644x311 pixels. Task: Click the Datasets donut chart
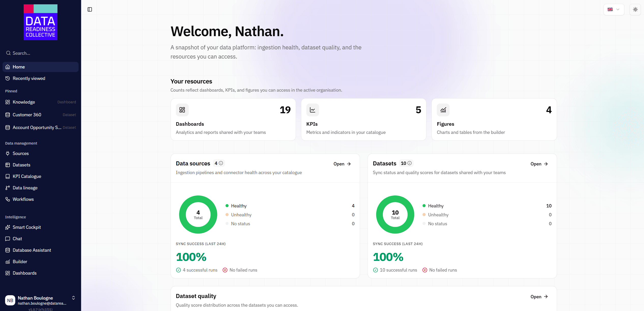(x=395, y=215)
